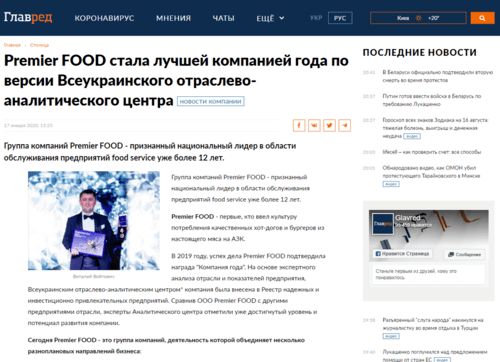Click the Glavred Facebook page avatar
Image resolution: width=500 pixels, height=362 pixels.
click(383, 224)
